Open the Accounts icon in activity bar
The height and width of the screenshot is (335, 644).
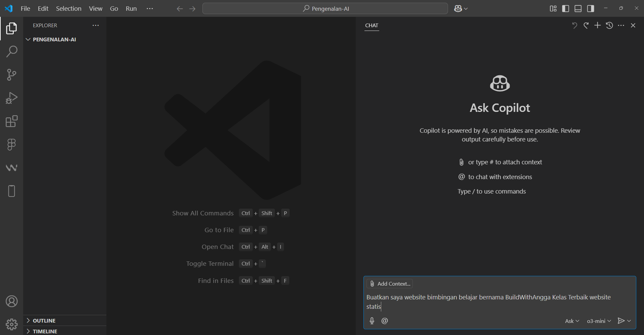11,301
